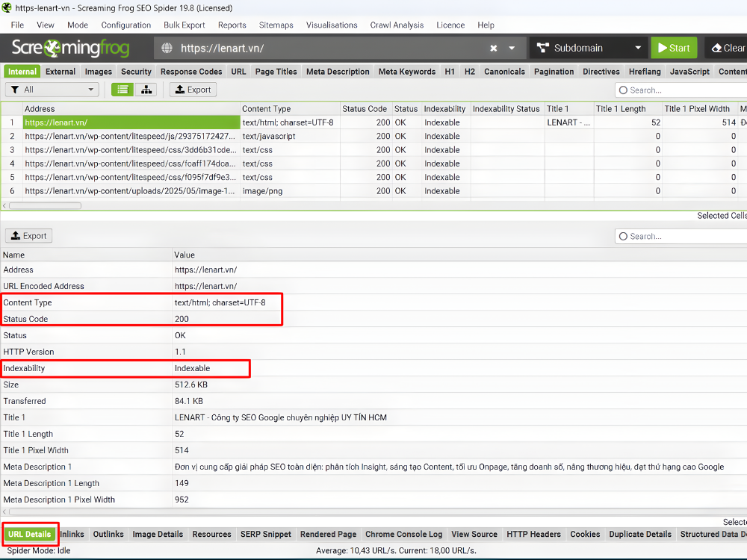Click the Screaming Frog logo
Image resolution: width=747 pixels, height=560 pixels.
pos(70,49)
